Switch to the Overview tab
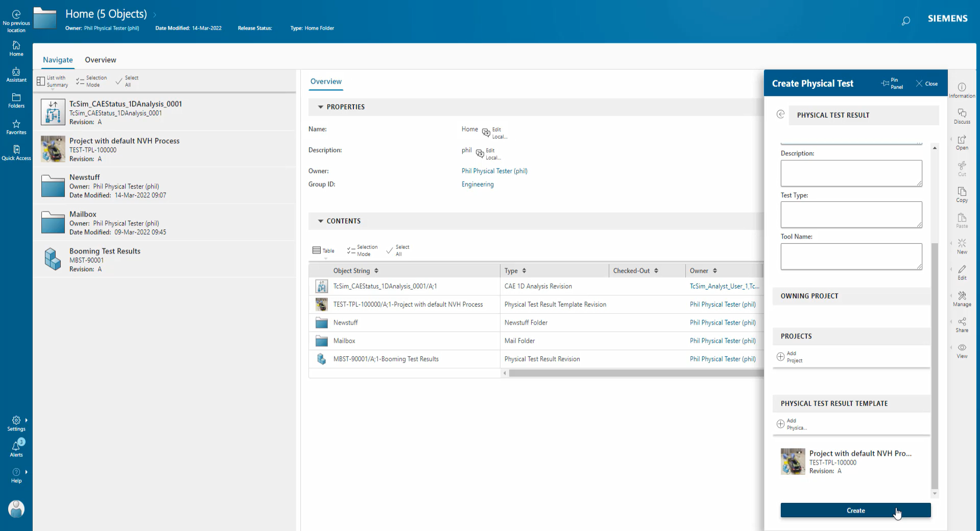The image size is (980, 531). pyautogui.click(x=100, y=60)
